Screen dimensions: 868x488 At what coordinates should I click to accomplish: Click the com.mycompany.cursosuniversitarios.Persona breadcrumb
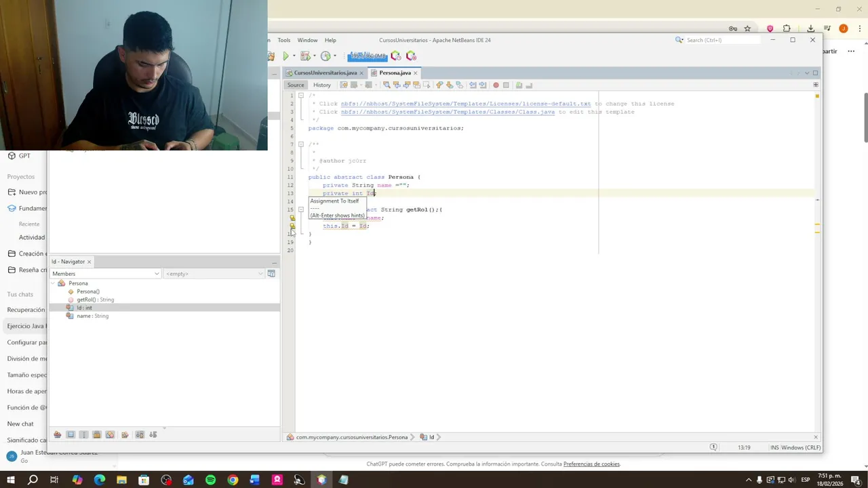pyautogui.click(x=351, y=437)
